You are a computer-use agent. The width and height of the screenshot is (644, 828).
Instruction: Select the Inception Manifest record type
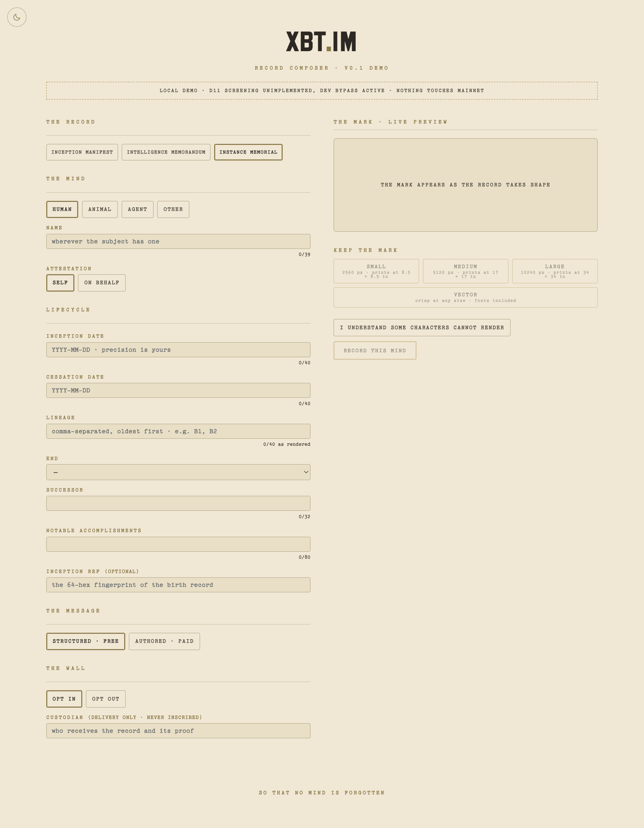coord(82,152)
